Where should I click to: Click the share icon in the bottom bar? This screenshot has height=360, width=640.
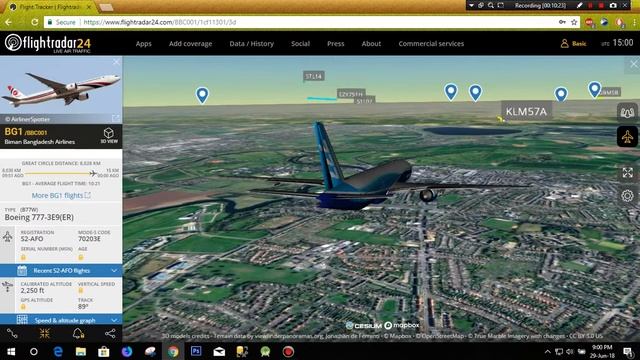coord(110,334)
